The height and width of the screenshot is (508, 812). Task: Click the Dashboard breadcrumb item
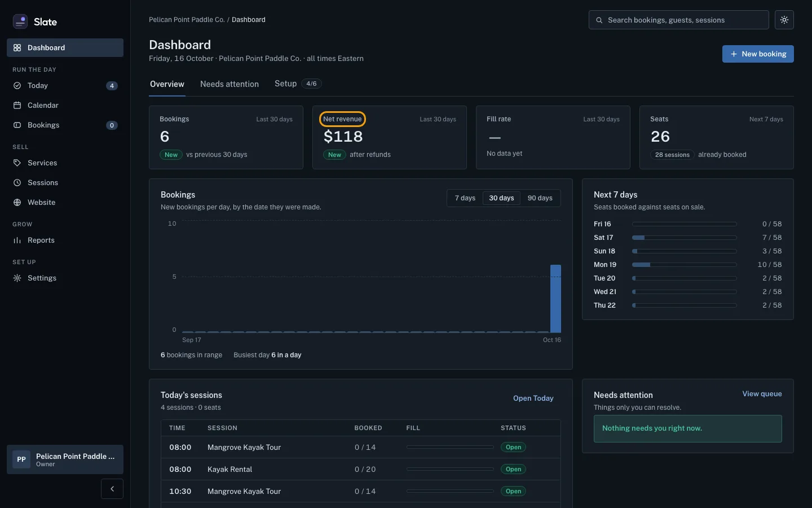tap(248, 20)
